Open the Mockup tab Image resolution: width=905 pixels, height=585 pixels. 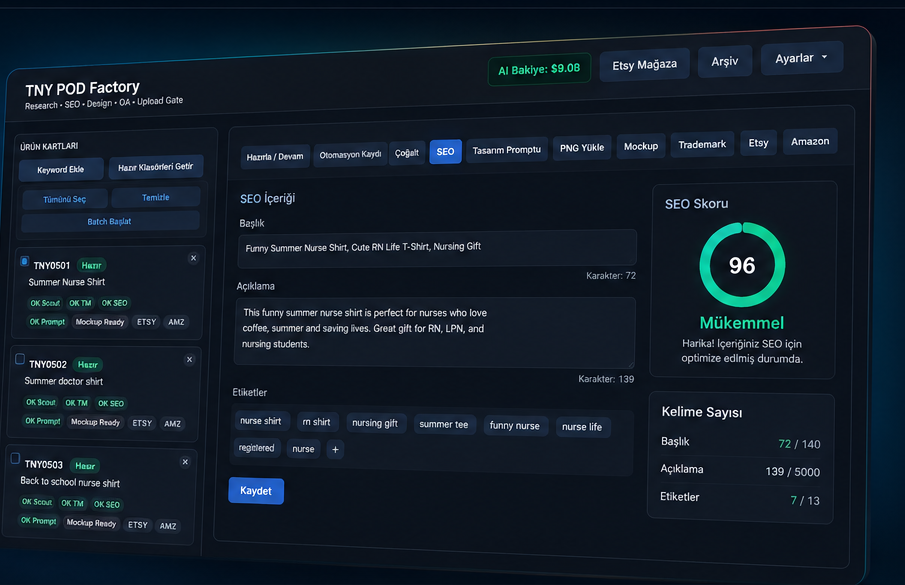coord(641,146)
